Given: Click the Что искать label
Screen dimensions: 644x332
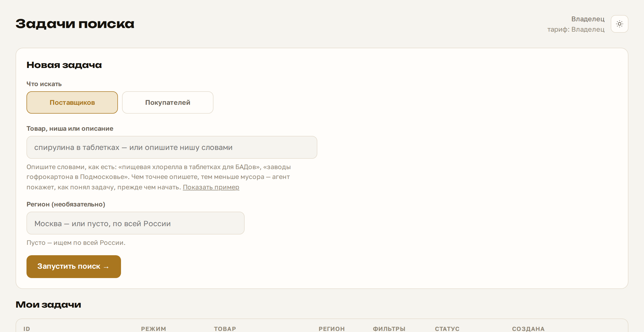Looking at the screenshot, I should pyautogui.click(x=44, y=84).
